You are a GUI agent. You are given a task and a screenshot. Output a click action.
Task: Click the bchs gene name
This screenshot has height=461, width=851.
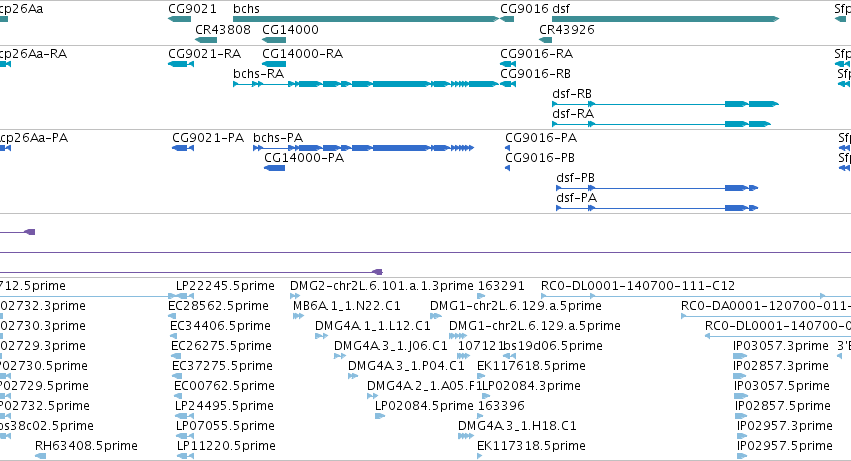[x=246, y=9]
